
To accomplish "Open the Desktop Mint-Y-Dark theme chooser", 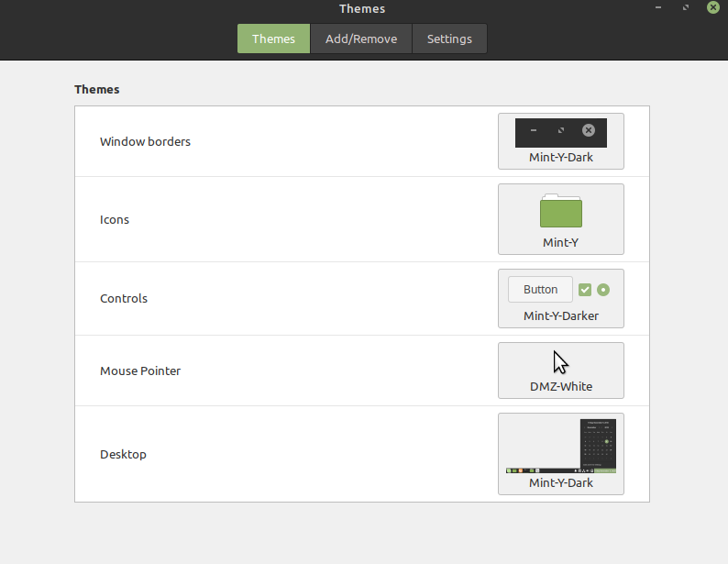I will tap(561, 454).
